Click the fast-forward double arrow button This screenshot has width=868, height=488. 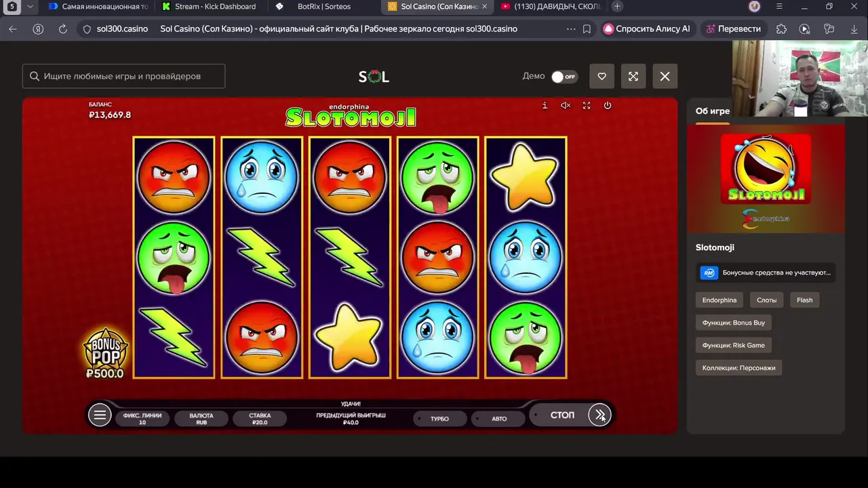[599, 415]
